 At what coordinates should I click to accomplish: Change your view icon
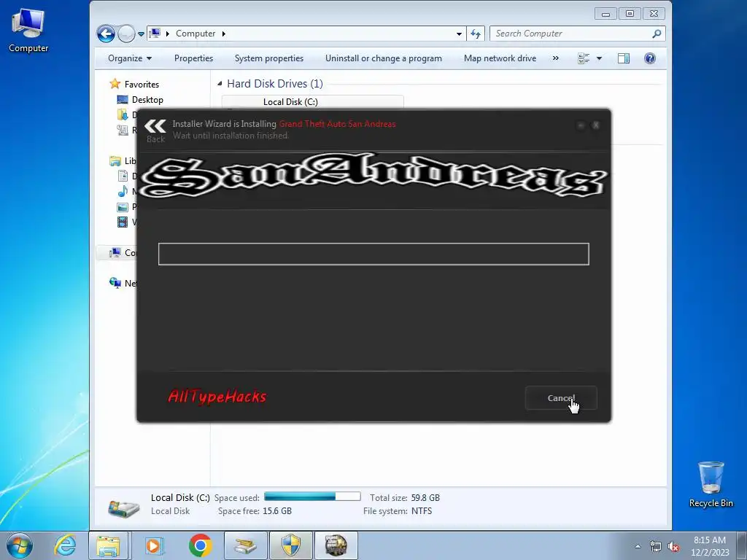pyautogui.click(x=584, y=58)
